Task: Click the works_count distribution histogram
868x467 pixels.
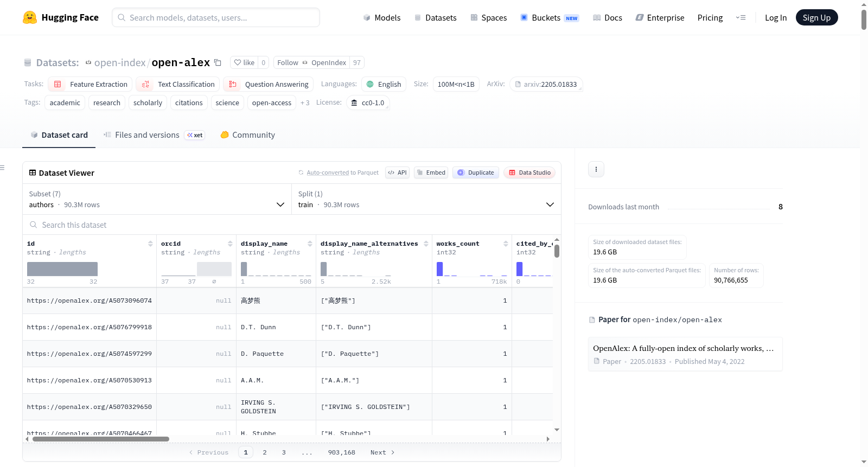Action: tap(472, 268)
